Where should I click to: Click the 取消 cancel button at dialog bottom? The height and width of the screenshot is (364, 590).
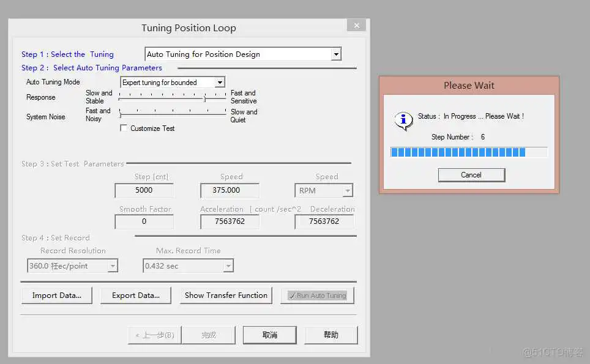tap(269, 335)
